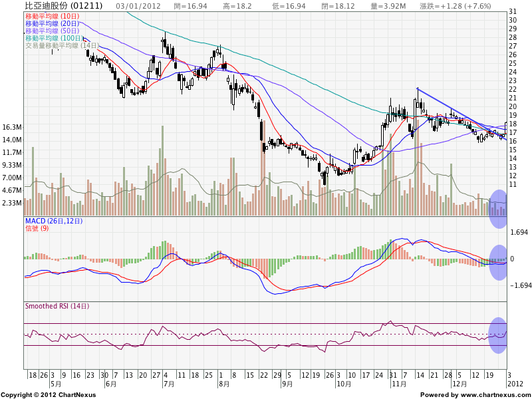The width and height of the screenshot is (532, 399).
Task: Click the 0 MACD axis value
Action: [512, 259]
